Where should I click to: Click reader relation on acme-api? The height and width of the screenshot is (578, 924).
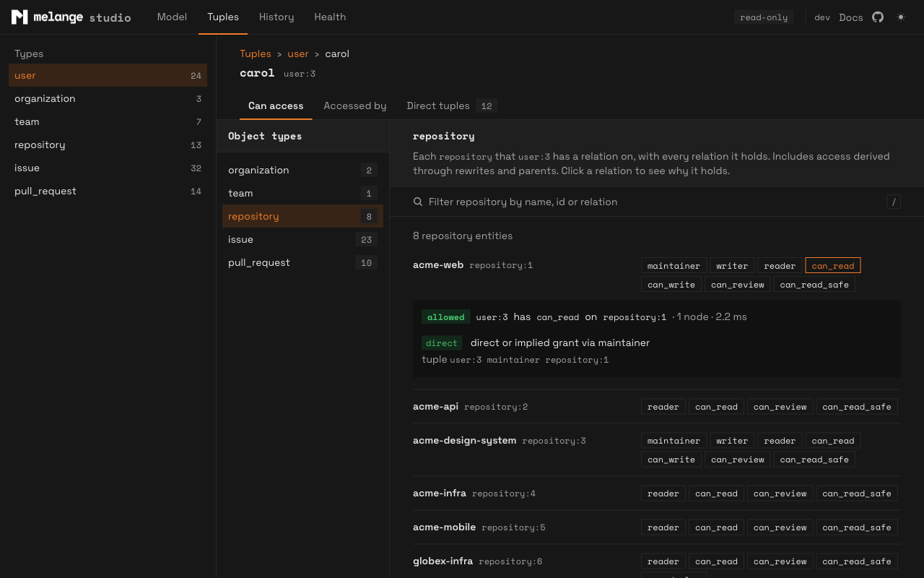point(663,407)
